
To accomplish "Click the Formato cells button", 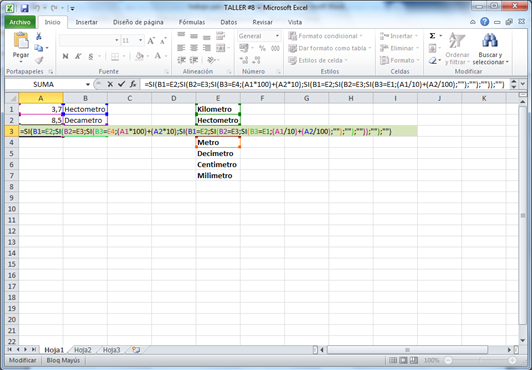I will tap(399, 60).
